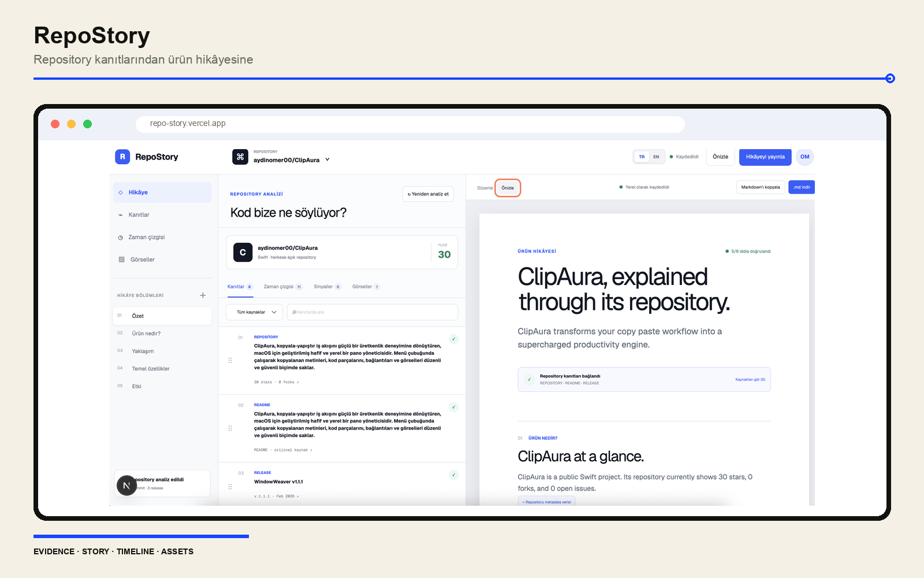
Task: Open the README · orijinal kaynak link
Action: (x=283, y=450)
